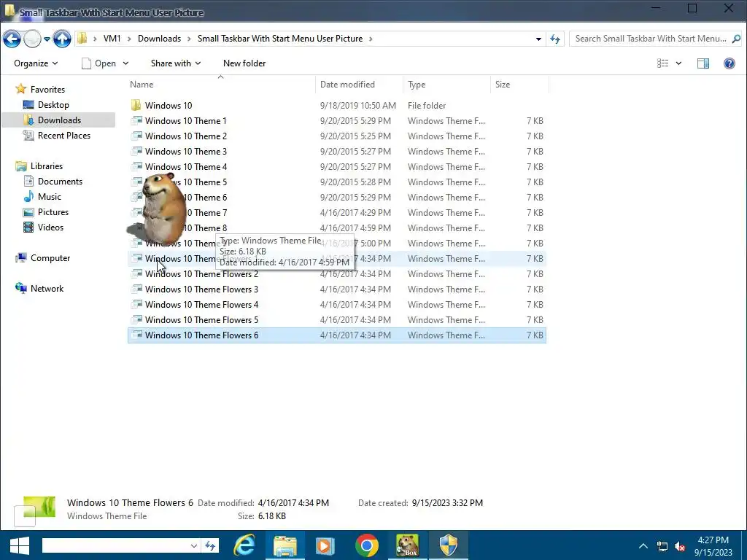Open the Documents library
This screenshot has width=747, height=560.
[60, 182]
